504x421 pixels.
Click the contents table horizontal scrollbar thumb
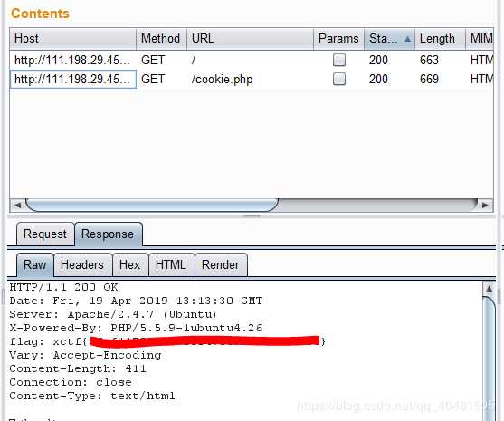coord(152,206)
